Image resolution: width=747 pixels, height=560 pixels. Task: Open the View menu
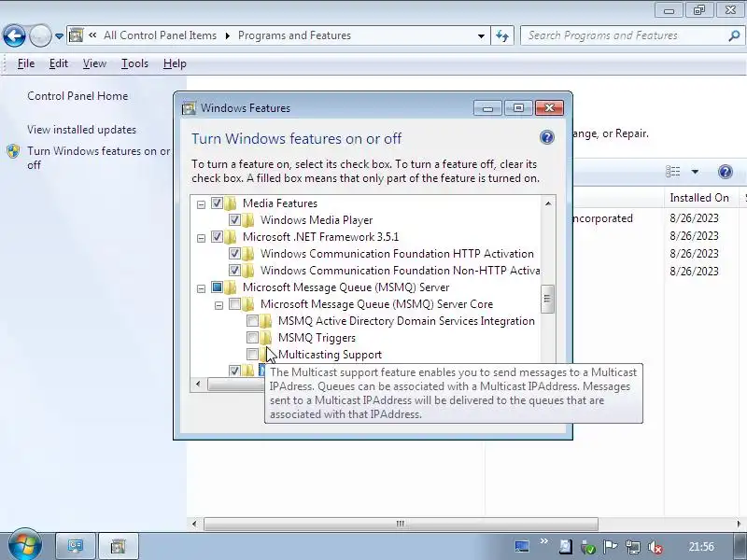[x=94, y=63]
